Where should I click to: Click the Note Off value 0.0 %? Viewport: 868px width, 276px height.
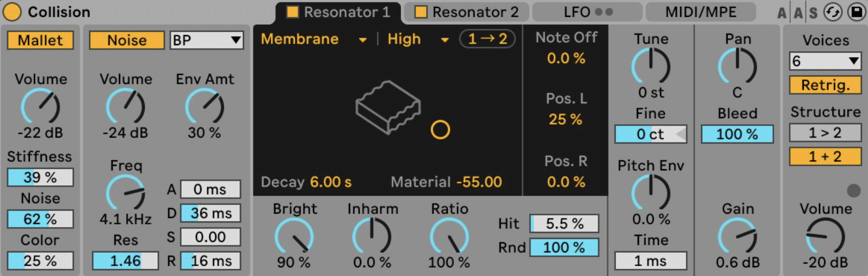566,58
